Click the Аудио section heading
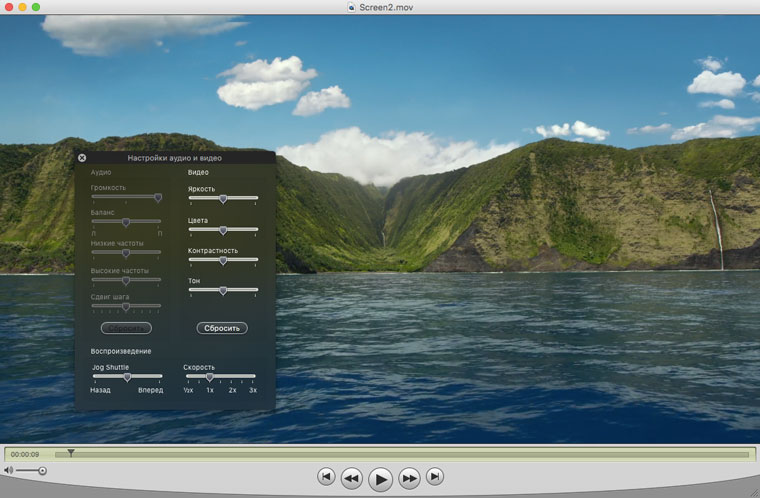The image size is (760, 498). (x=101, y=172)
